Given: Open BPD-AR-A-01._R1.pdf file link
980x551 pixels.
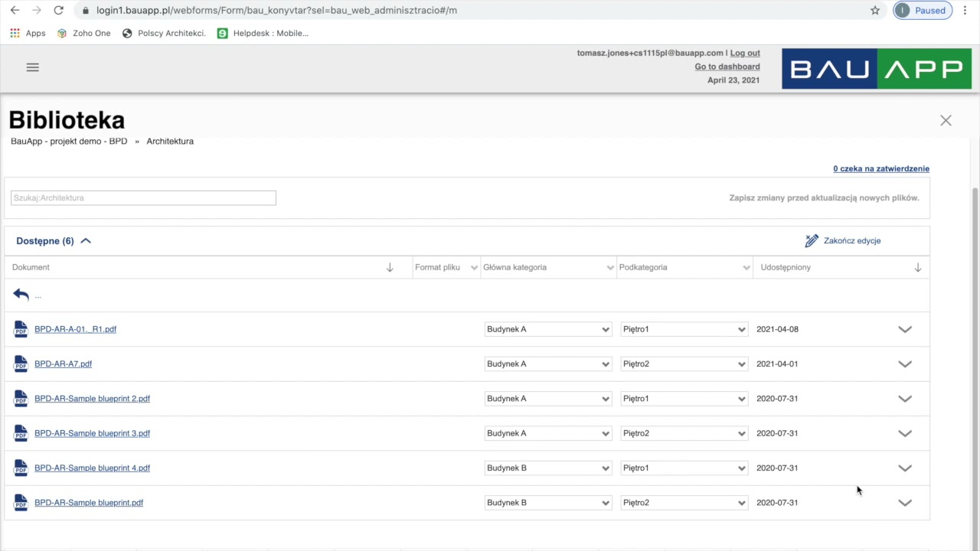Looking at the screenshot, I should [75, 329].
